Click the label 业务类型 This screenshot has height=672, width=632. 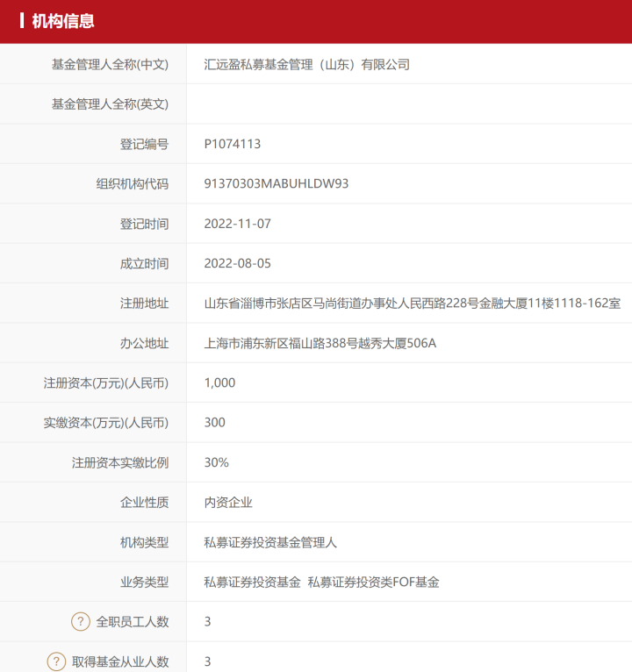(x=145, y=582)
